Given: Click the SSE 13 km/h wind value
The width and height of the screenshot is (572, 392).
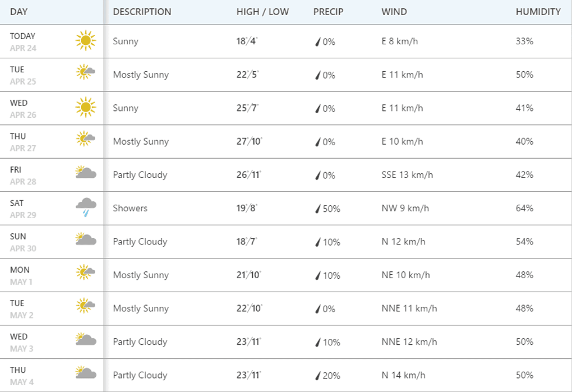Looking at the screenshot, I should coord(407,175).
